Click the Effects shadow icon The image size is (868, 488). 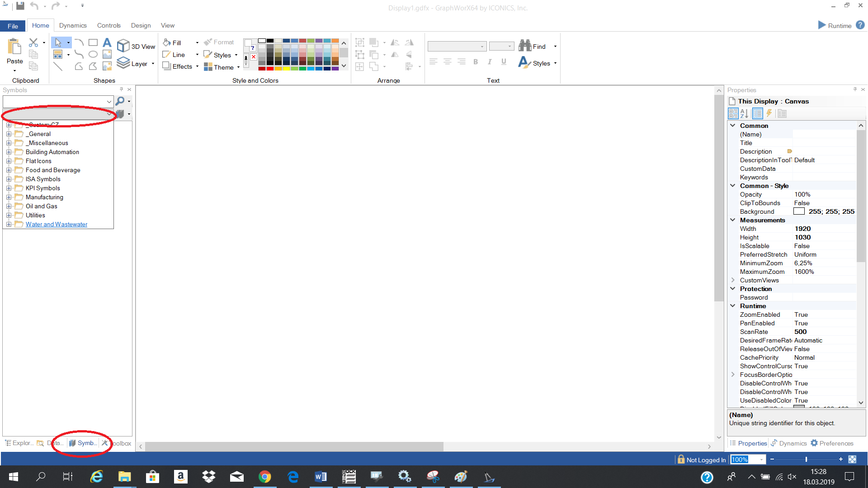[x=166, y=66]
